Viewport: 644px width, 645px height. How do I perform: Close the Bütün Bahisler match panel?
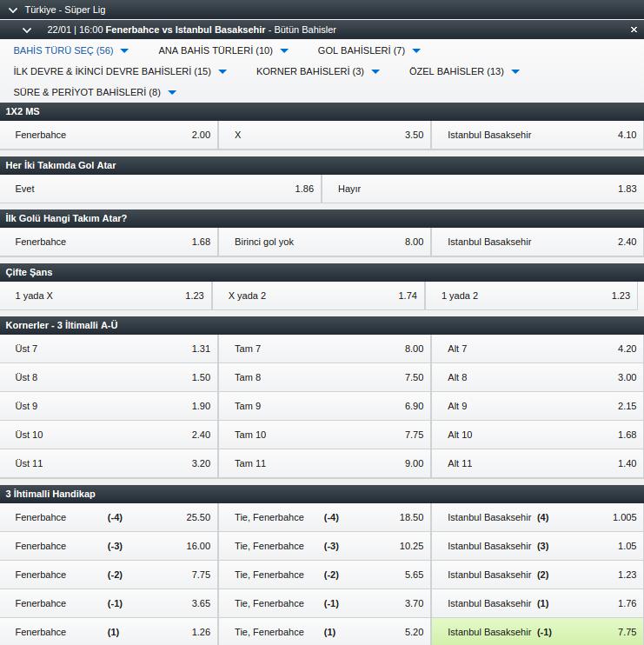pos(634,30)
